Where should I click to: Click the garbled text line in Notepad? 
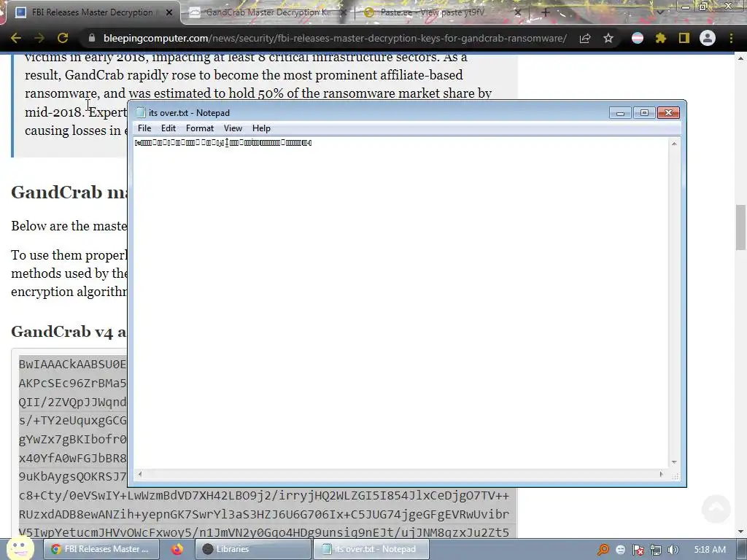[x=223, y=142]
